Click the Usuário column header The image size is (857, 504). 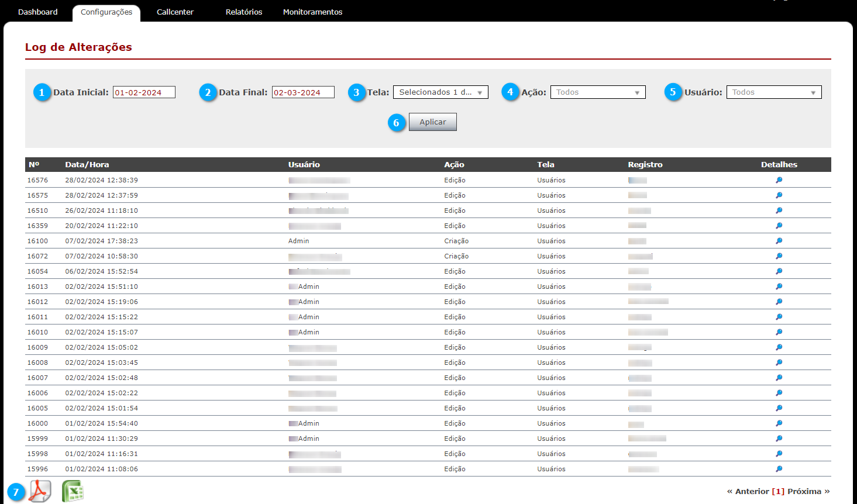304,165
